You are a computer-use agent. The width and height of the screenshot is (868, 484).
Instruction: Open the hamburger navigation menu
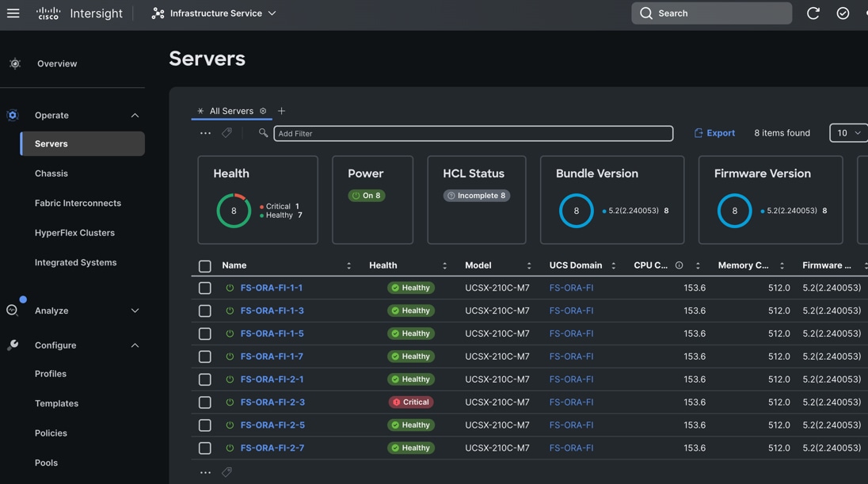(x=13, y=13)
